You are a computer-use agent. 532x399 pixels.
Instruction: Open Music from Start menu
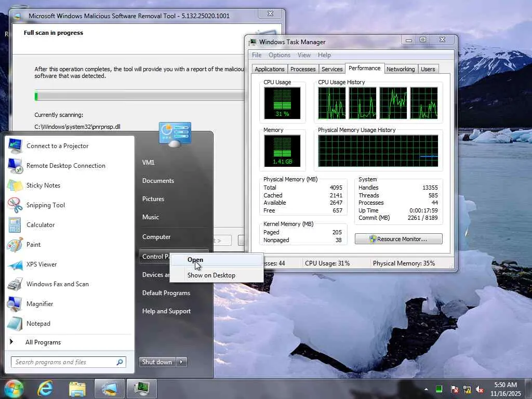(150, 217)
